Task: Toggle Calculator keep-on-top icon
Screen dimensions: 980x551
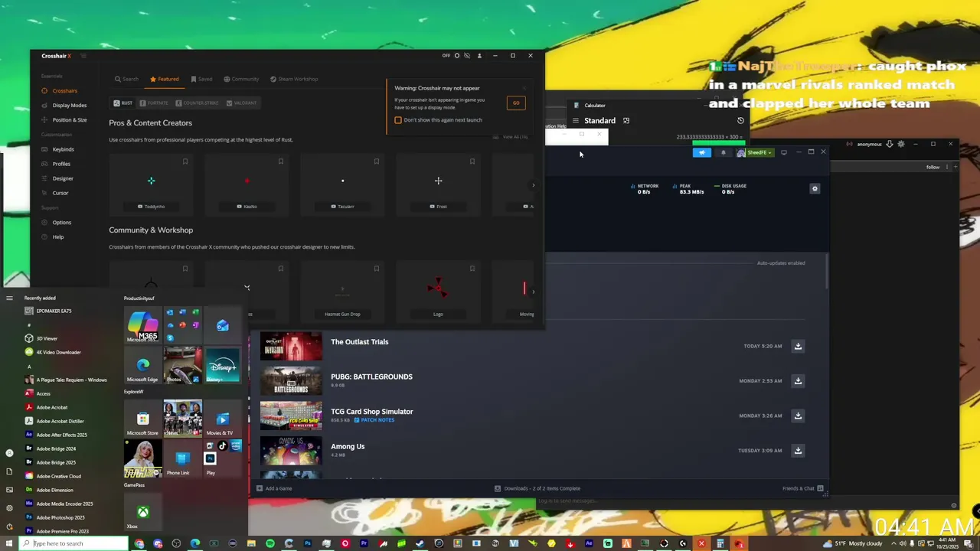Action: [x=626, y=121]
